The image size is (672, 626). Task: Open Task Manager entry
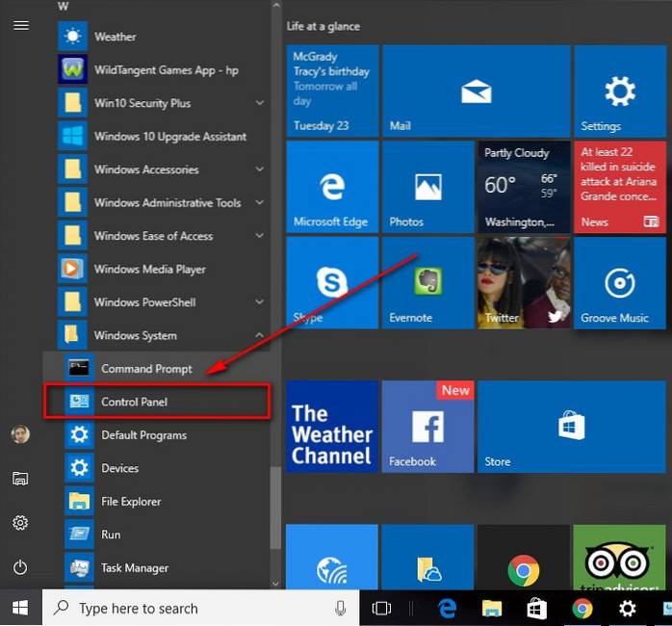click(135, 568)
